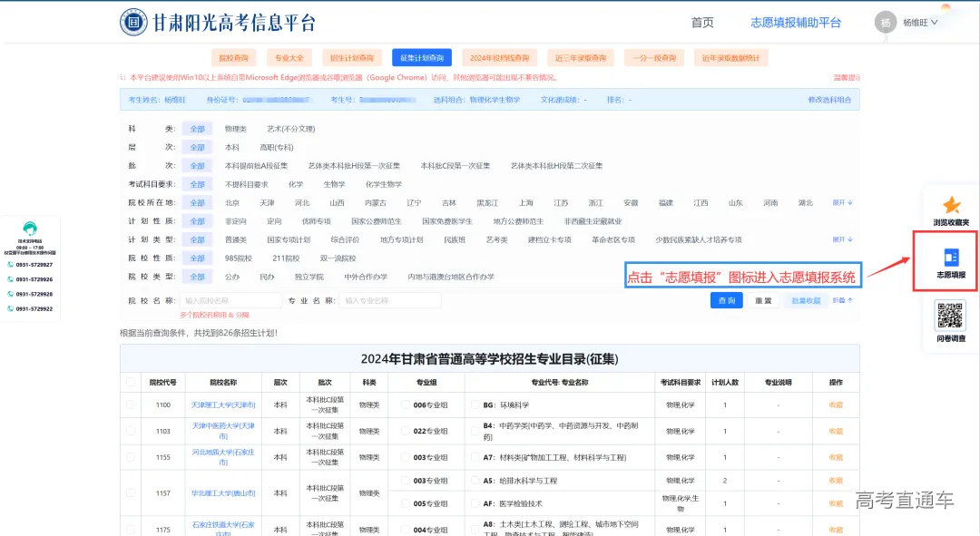
Task: Select 物理类 in the 科类 filter
Action: click(238, 129)
